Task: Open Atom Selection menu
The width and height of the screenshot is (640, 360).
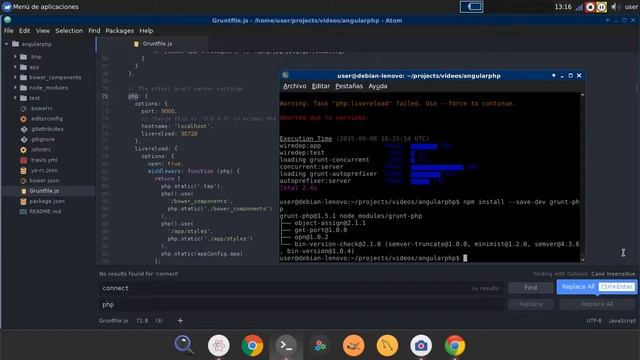Action: (69, 31)
